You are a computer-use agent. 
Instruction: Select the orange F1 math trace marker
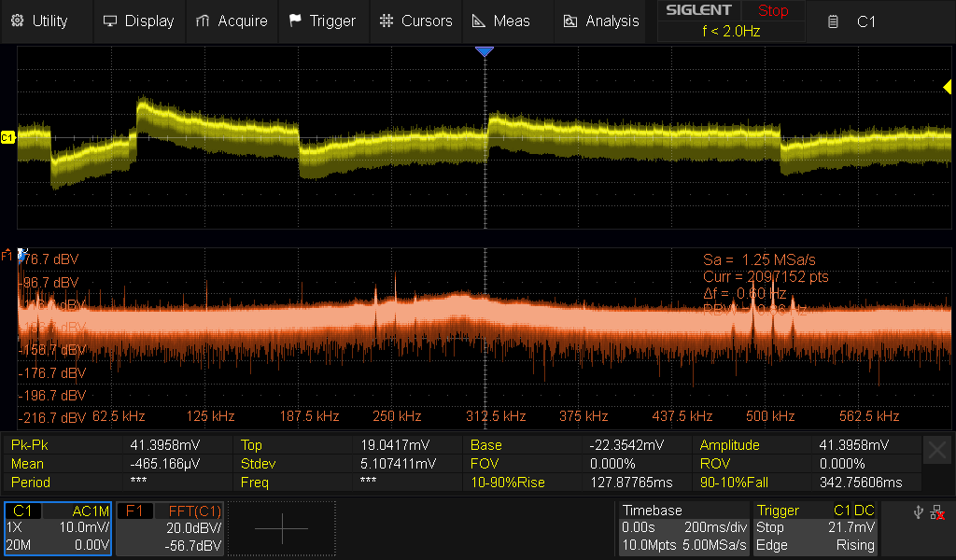7,254
